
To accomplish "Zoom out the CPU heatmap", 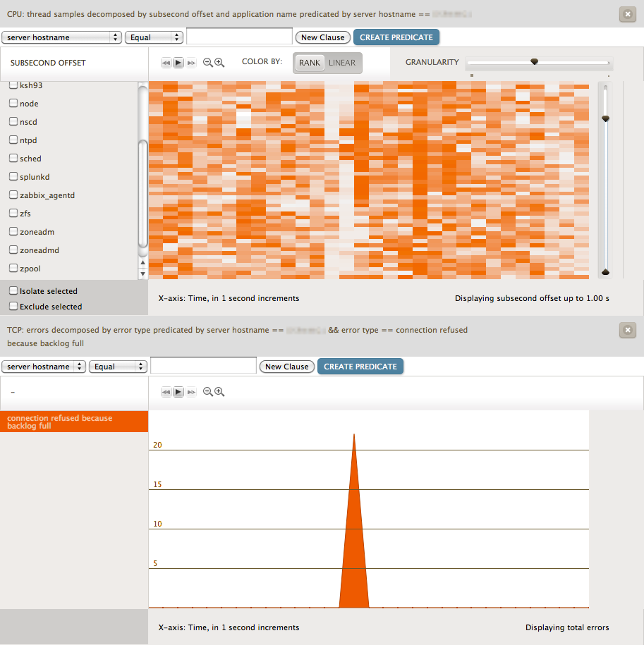I will (x=208, y=63).
